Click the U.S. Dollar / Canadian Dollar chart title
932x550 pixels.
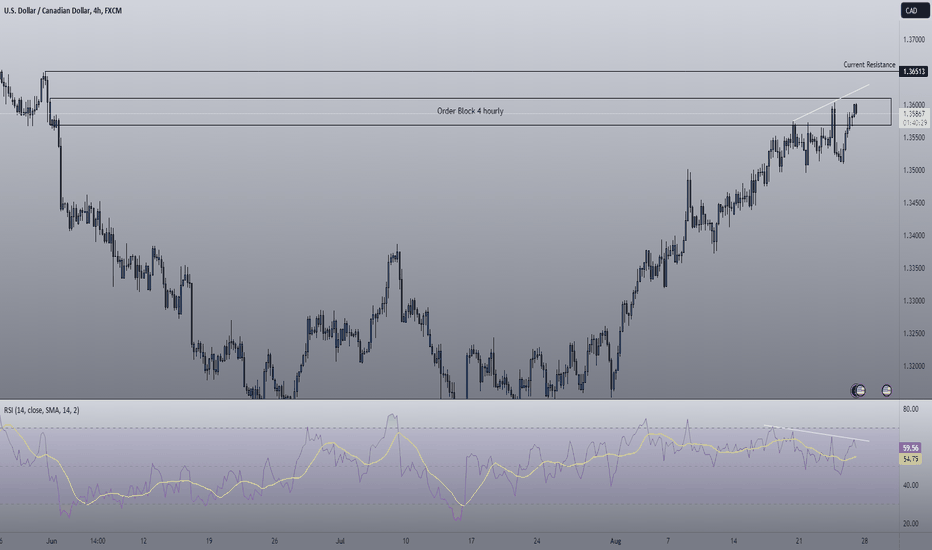pyautogui.click(x=62, y=11)
